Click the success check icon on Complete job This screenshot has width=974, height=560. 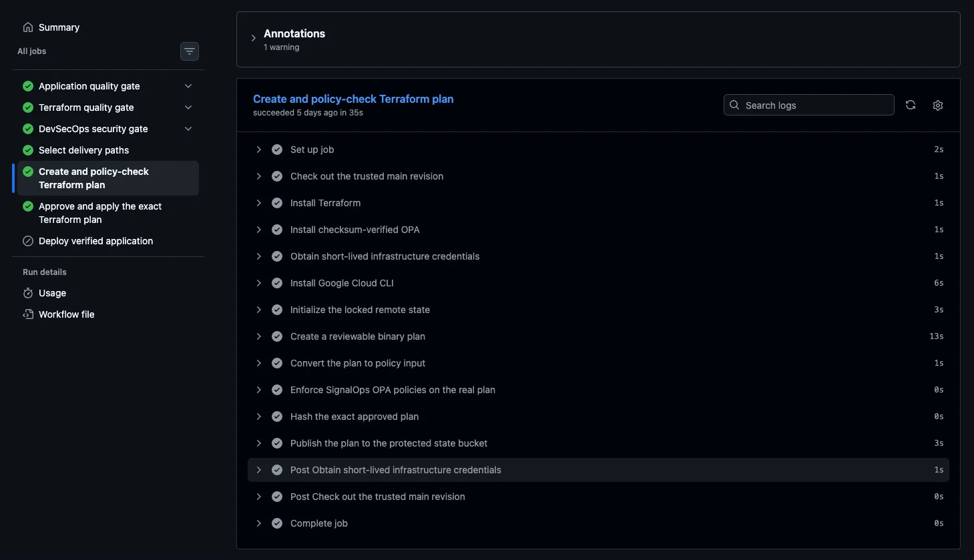277,523
